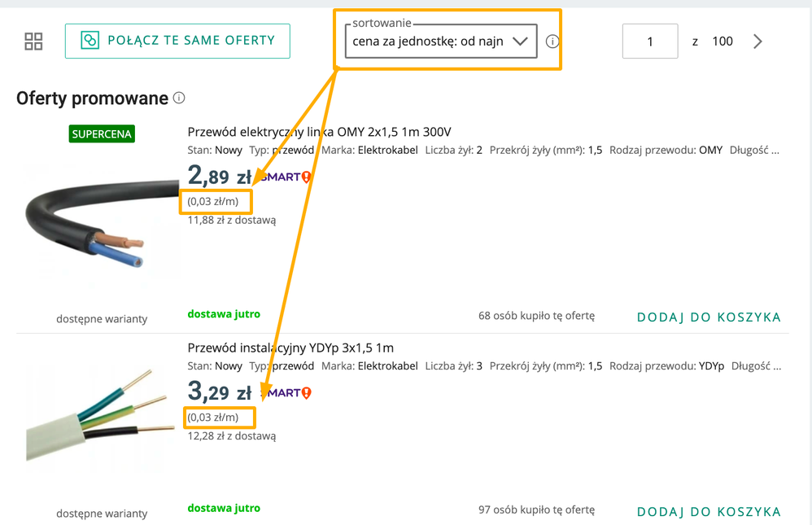The height and width of the screenshot is (525, 812).
Task: Open Przewód instalacyjny YDYp 3x1,5 listing
Action: (x=290, y=348)
